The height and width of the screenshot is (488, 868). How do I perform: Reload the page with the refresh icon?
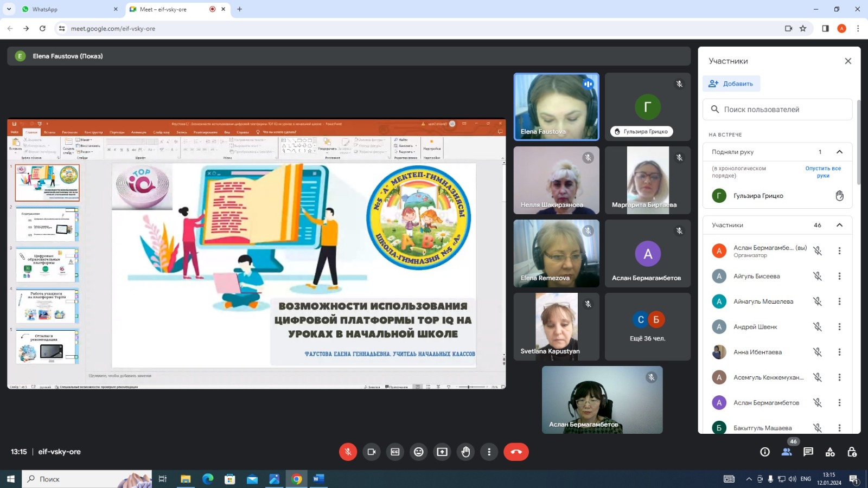tap(42, 28)
